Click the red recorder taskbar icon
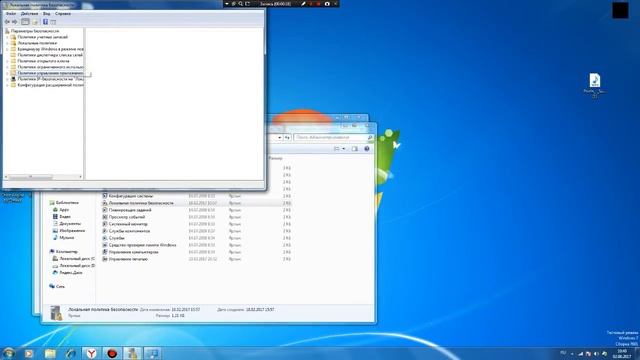This screenshot has width=640, height=360. 112,353
